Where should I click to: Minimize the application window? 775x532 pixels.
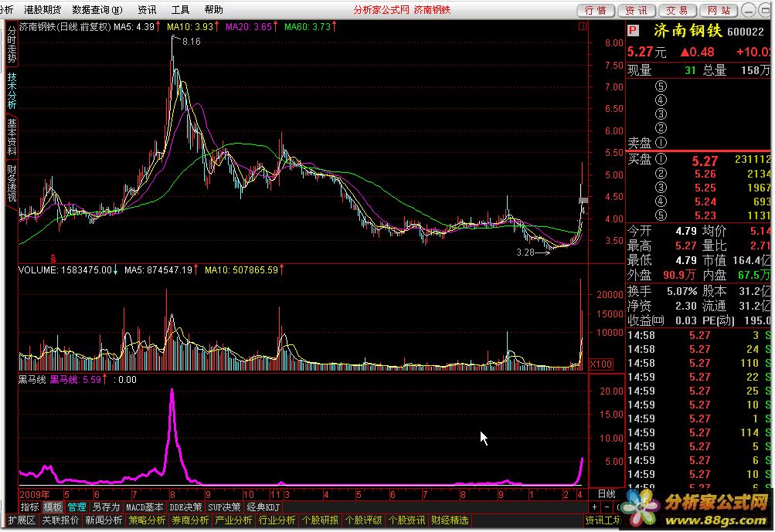(x=750, y=10)
